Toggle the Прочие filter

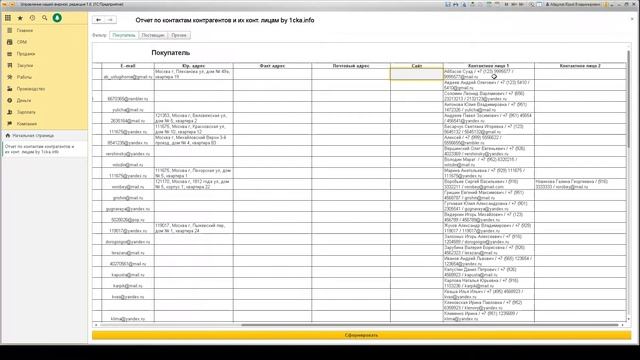pyautogui.click(x=179, y=35)
